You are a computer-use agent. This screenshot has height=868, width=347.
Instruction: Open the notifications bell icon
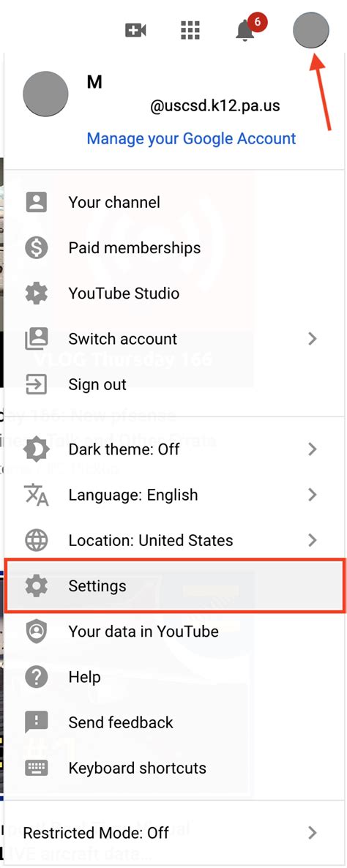click(245, 31)
